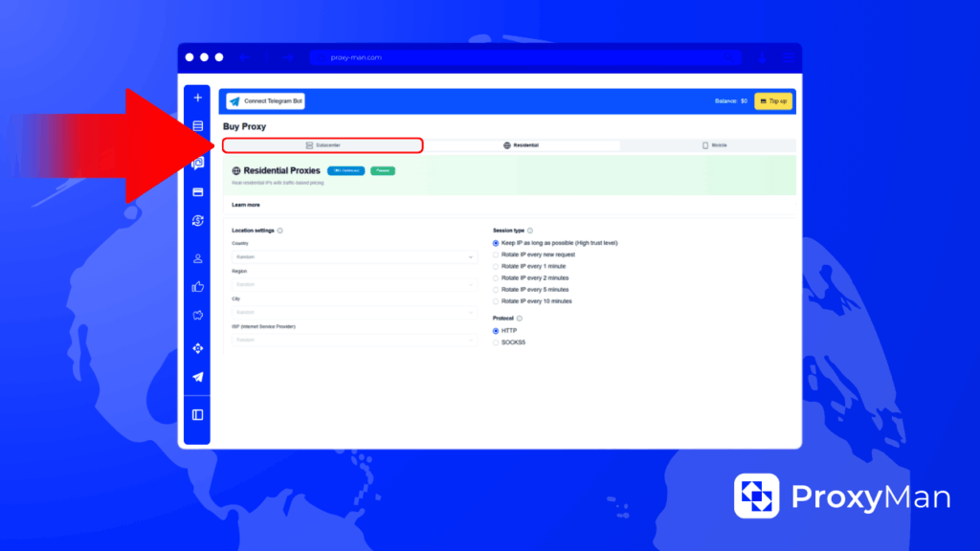Click the dollar refresh icon in sidebar
This screenshot has width=980, height=551.
pos(197,221)
